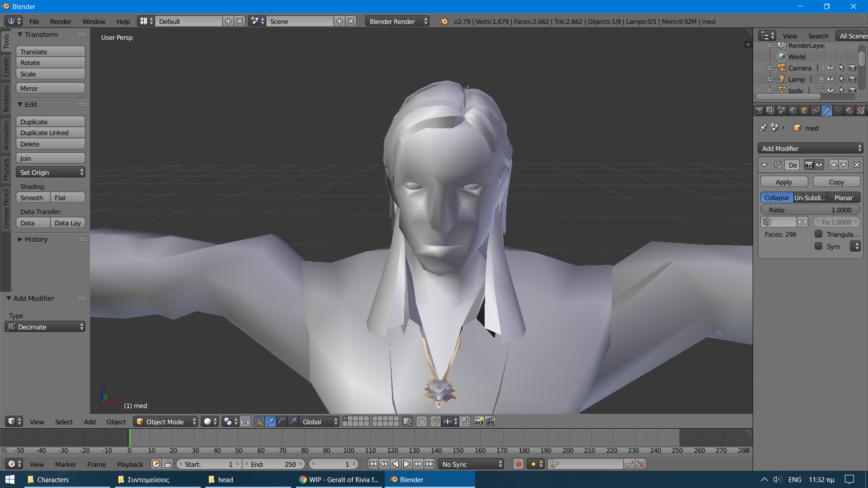Enable the Triangulate checkbox
This screenshot has height=488, width=868.
[818, 234]
